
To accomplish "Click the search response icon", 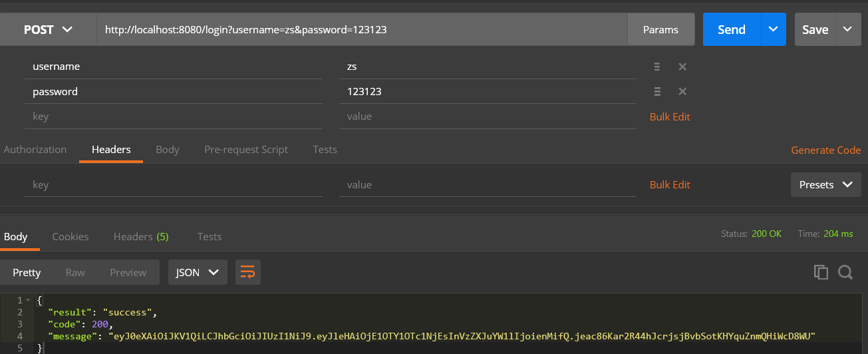I will click(x=845, y=272).
